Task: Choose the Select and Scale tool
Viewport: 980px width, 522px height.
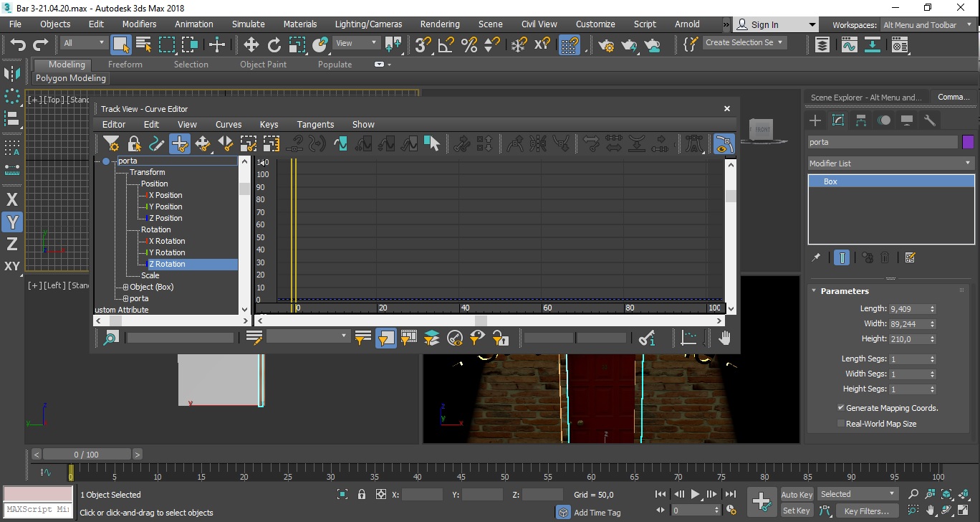Action: click(297, 45)
